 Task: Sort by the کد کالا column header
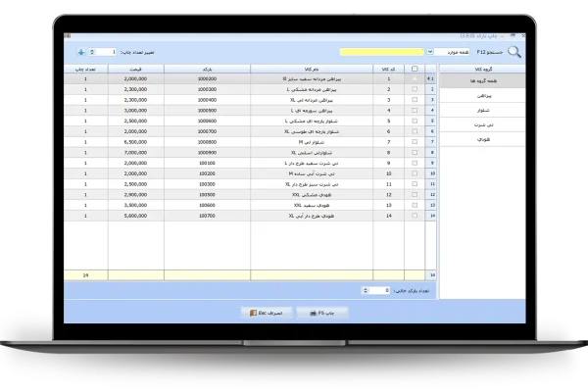(388, 69)
